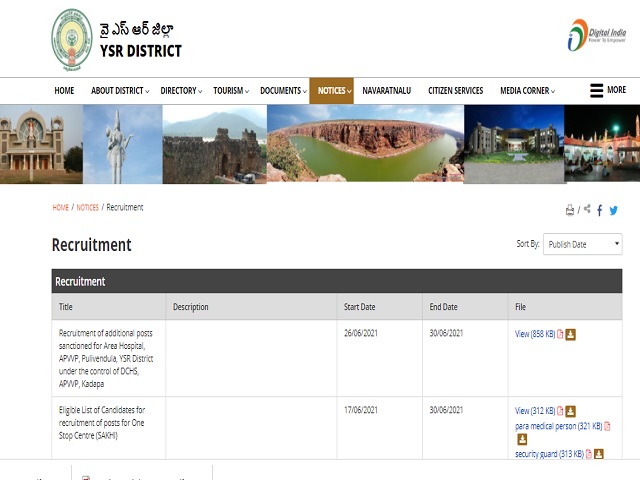
Task: Open Citizen Services menu item
Action: [455, 91]
